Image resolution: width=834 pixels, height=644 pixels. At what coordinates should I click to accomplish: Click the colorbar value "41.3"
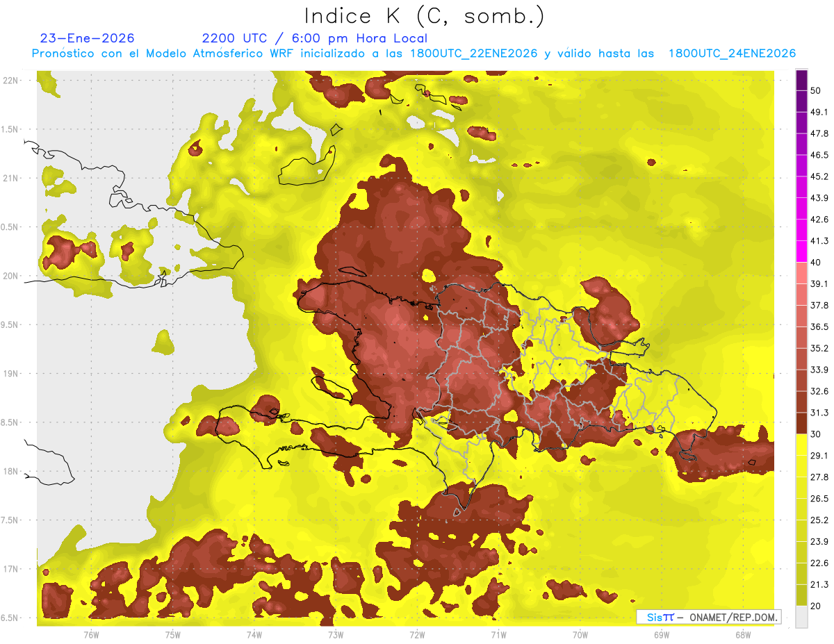point(819,241)
